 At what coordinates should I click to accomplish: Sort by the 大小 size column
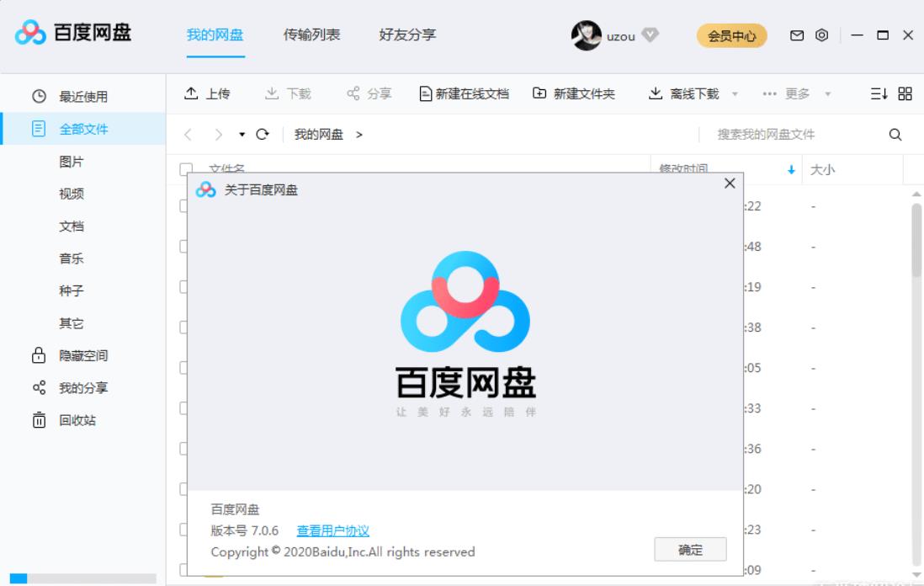(823, 170)
